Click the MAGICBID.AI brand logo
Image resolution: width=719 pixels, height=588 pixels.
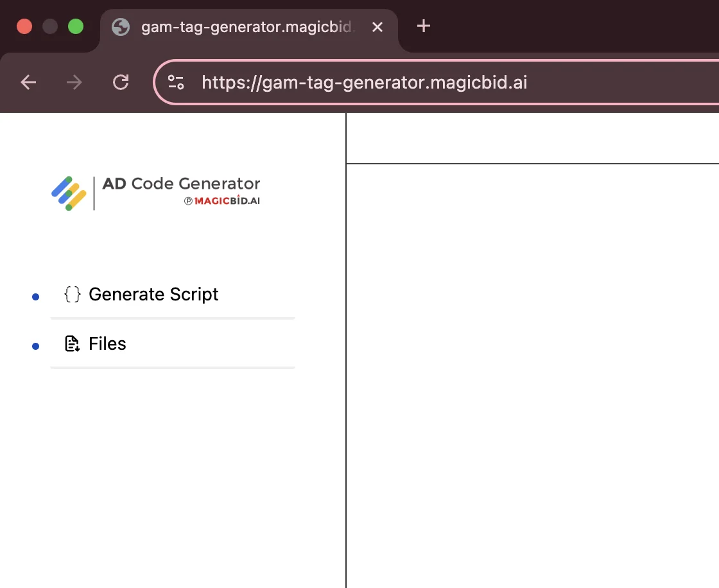pyautogui.click(x=229, y=200)
